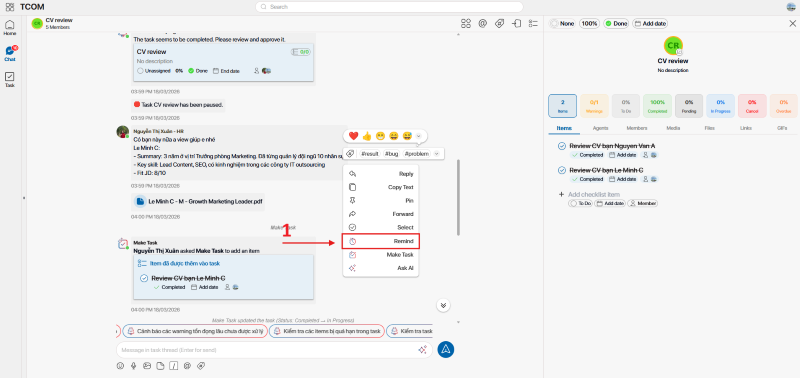Click the tag icon below message box
This screenshot has width=800, height=378.
point(201,365)
